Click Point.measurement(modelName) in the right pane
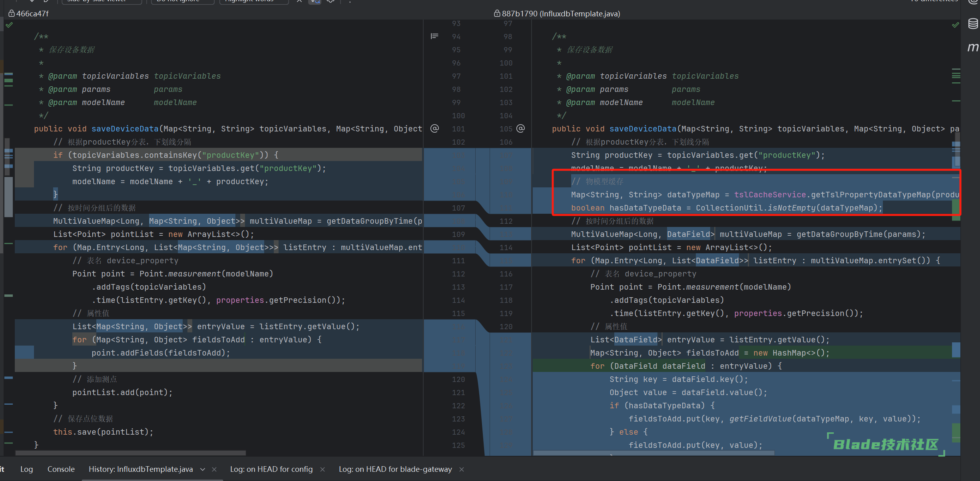 click(724, 287)
